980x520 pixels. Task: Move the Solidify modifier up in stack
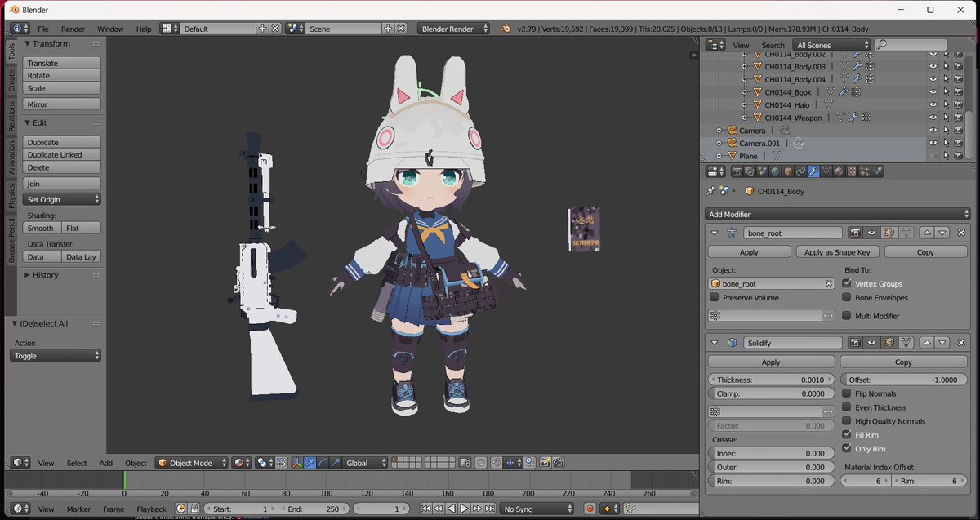[927, 343]
